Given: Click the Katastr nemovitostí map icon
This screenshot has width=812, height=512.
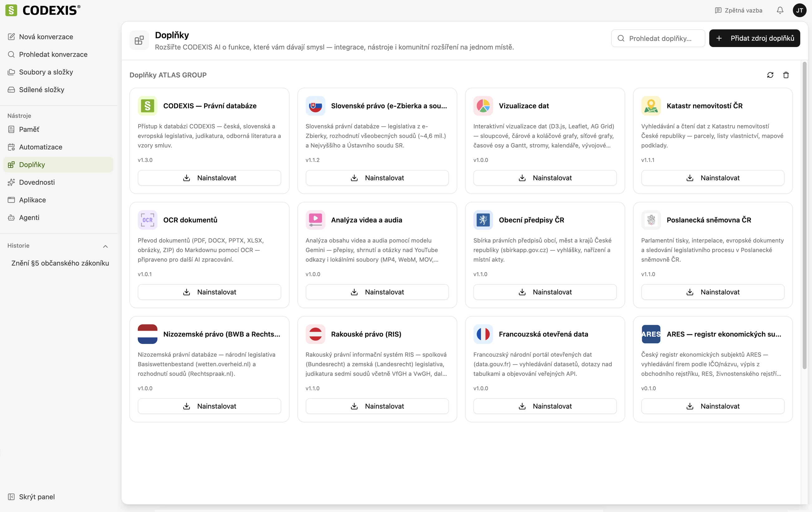Looking at the screenshot, I should 651,106.
